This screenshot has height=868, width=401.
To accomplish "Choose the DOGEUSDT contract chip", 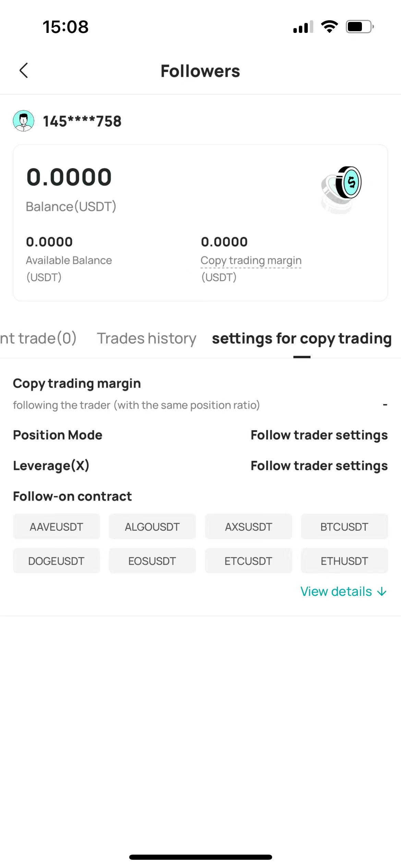I will (57, 561).
